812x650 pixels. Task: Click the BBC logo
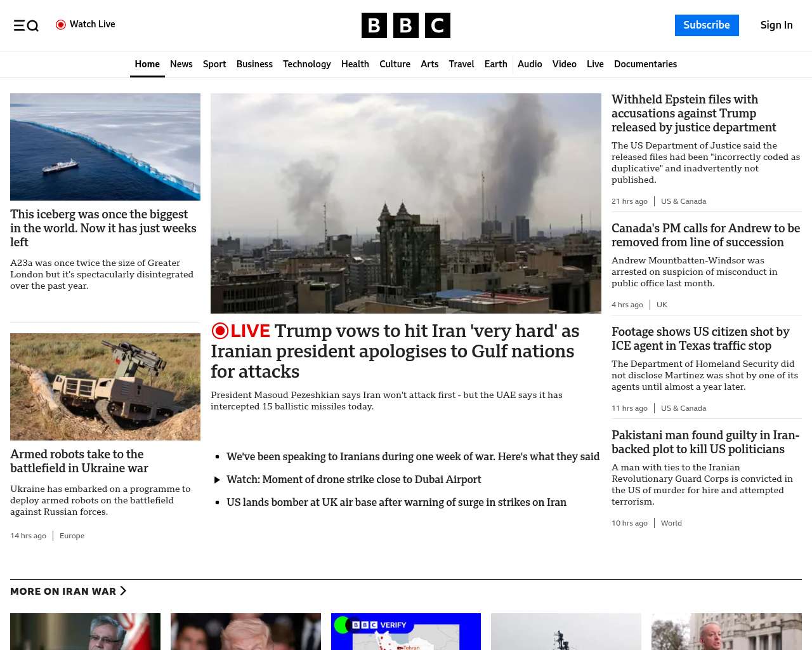click(405, 25)
